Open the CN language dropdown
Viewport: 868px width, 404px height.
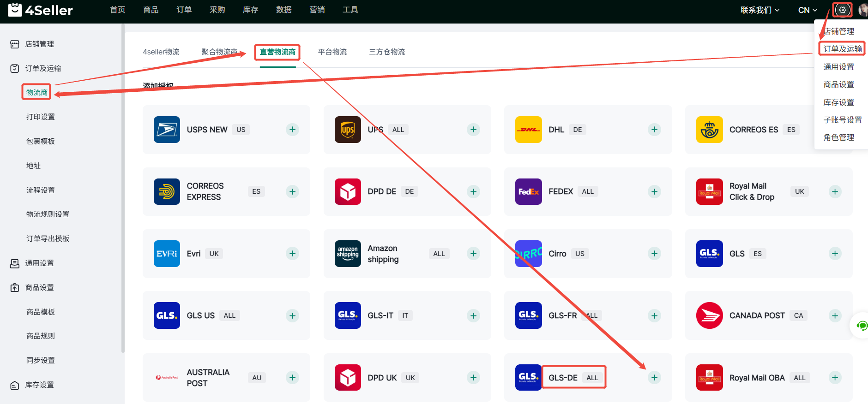(x=808, y=10)
